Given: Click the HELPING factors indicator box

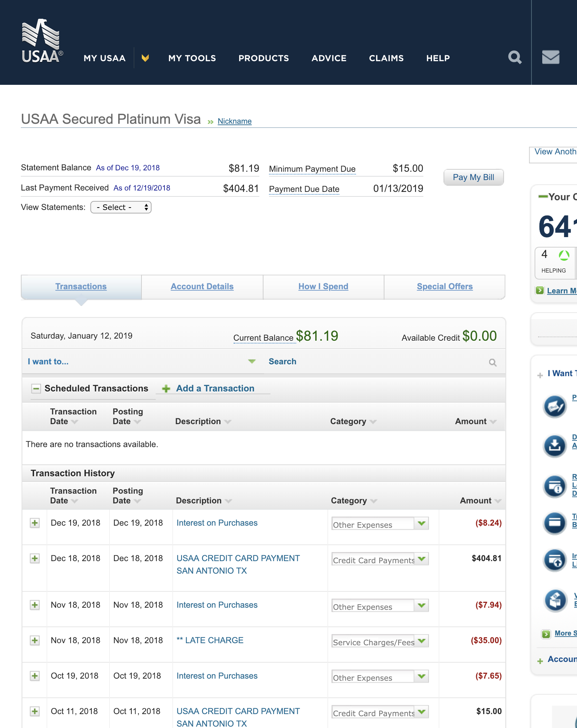Looking at the screenshot, I should (555, 263).
